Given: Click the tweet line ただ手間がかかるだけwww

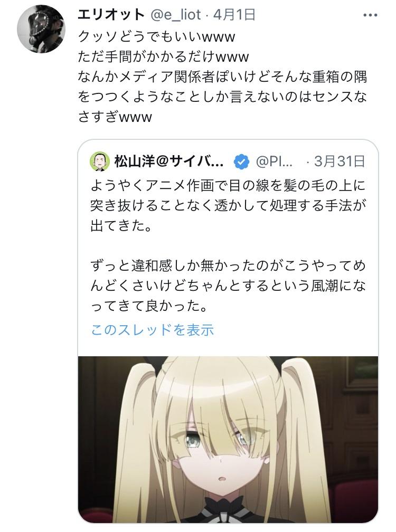Looking at the screenshot, I should (163, 56).
